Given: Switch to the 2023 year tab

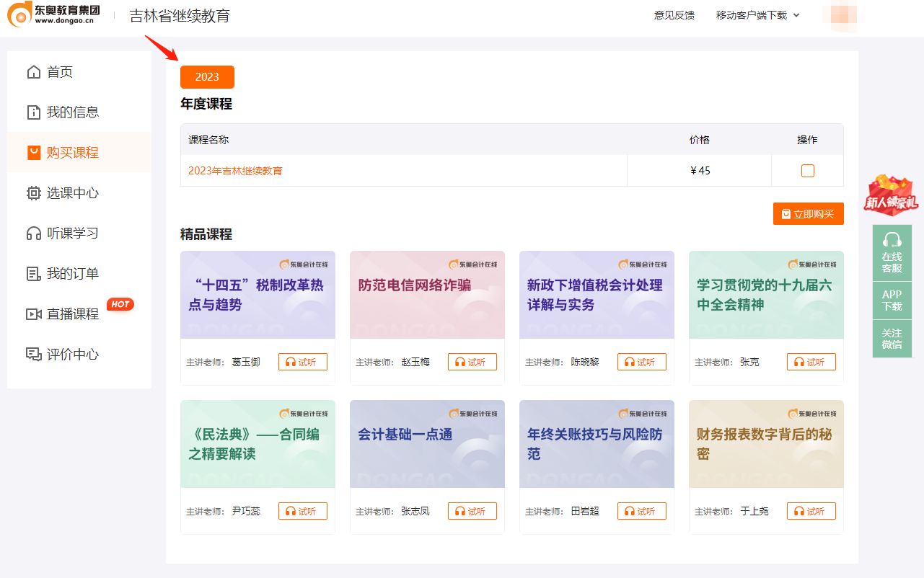Looking at the screenshot, I should (207, 77).
